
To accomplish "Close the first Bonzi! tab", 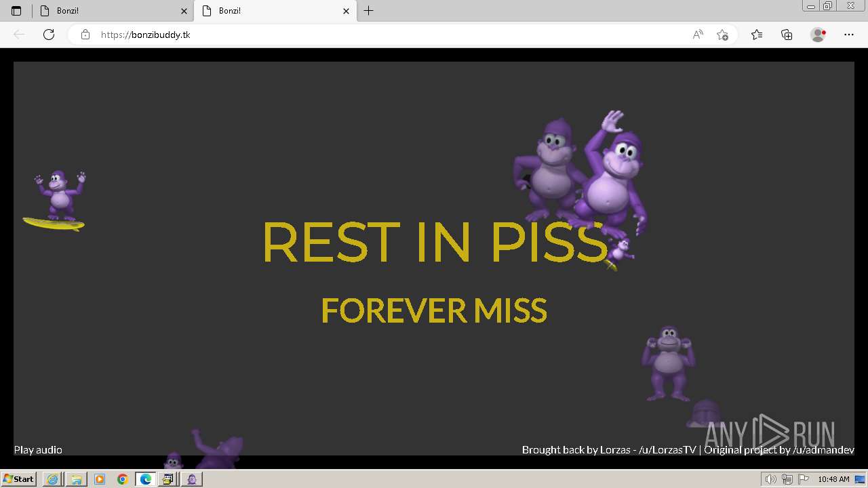I will point(184,11).
